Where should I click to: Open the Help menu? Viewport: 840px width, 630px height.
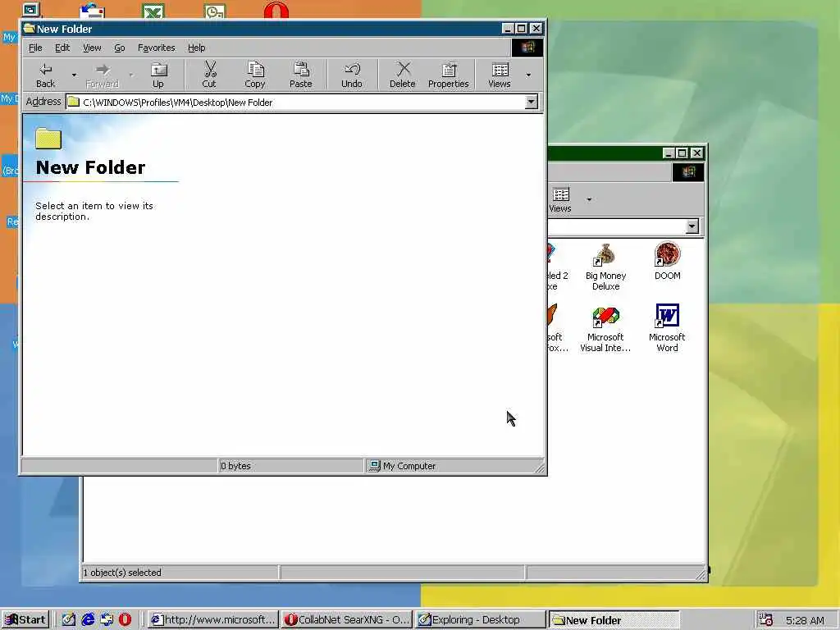(x=196, y=48)
